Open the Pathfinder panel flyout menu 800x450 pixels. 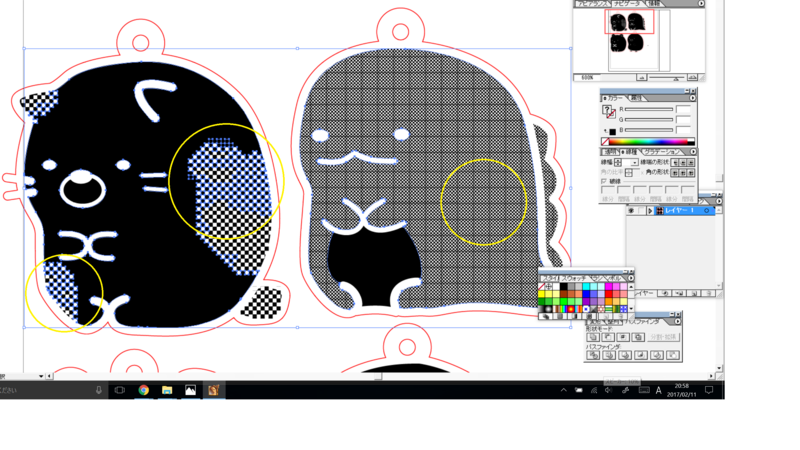click(678, 321)
